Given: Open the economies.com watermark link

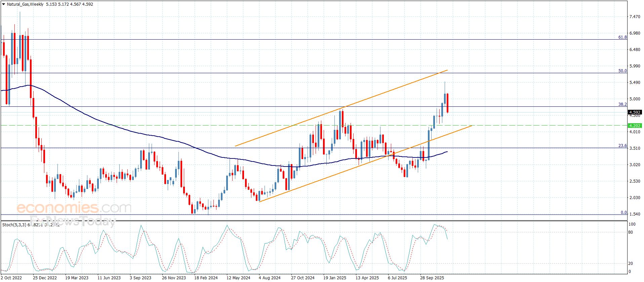Looking at the screenshot, I should [x=74, y=208].
